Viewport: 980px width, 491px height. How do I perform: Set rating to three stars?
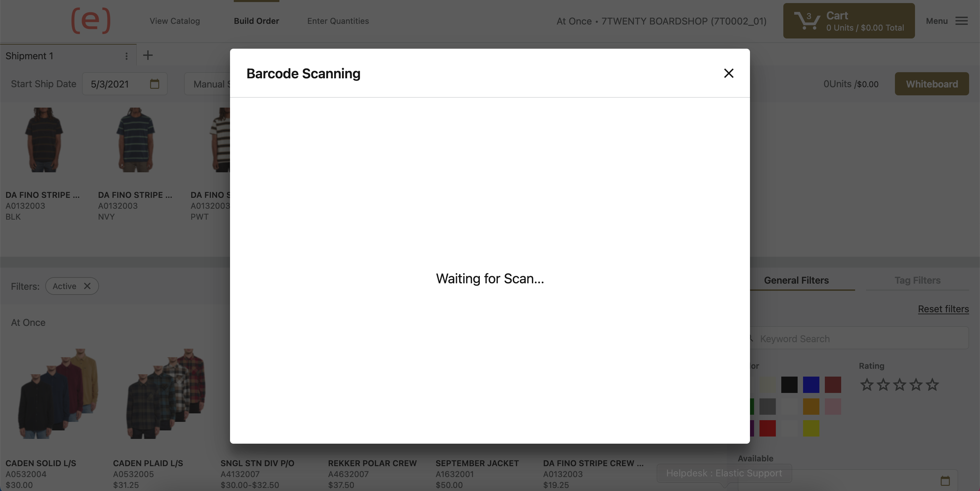(899, 384)
